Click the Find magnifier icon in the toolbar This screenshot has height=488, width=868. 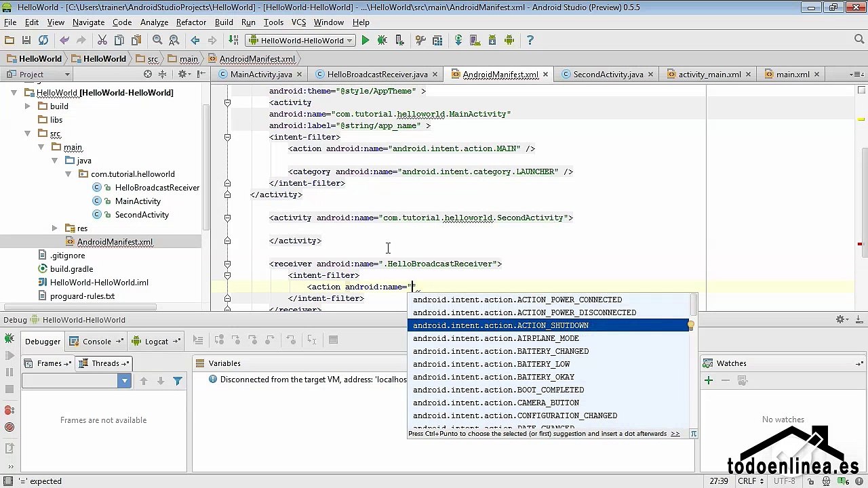(x=157, y=41)
